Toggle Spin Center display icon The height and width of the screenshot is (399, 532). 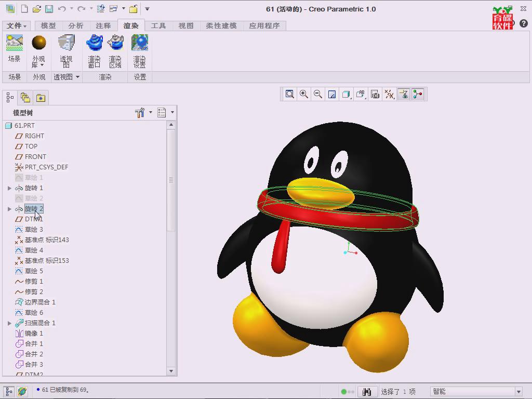pos(418,95)
